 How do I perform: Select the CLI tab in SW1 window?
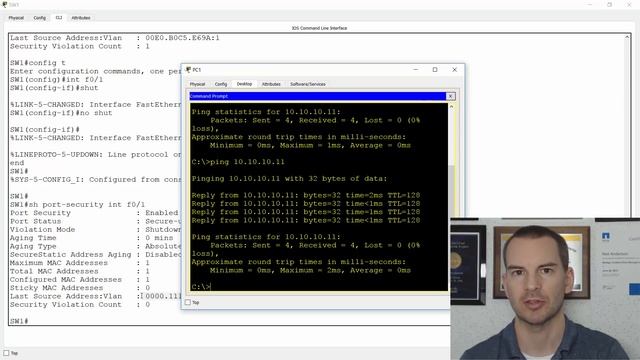pos(59,18)
